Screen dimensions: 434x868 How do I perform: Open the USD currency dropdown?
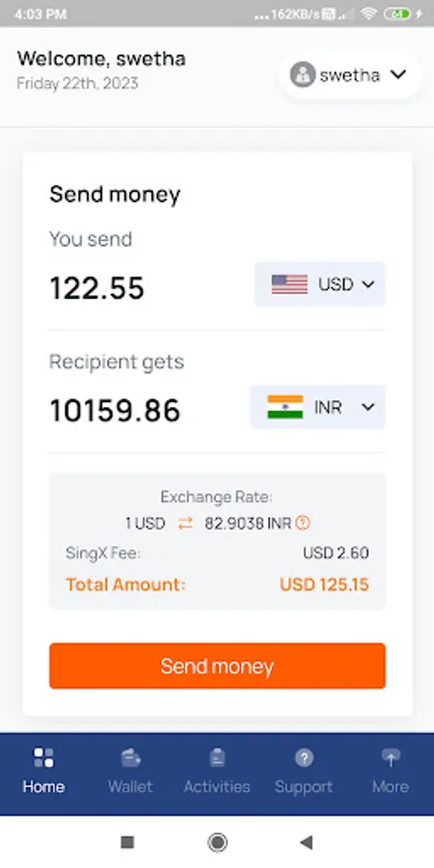320,284
